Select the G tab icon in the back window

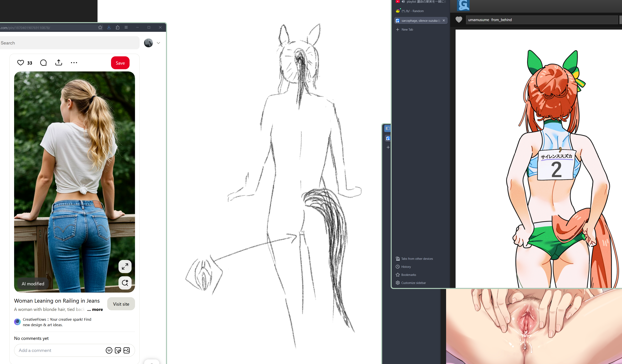388,138
